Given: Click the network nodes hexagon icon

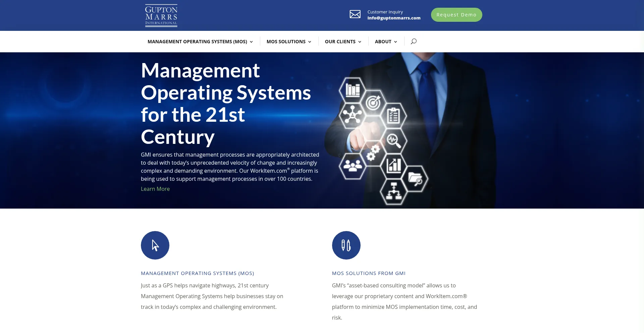Looking at the screenshot, I should pos(352,115).
